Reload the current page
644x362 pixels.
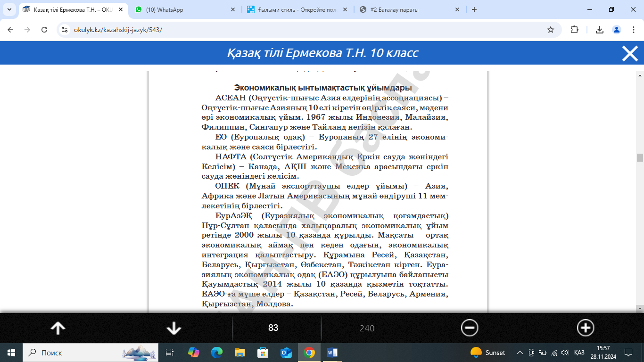[x=44, y=30]
